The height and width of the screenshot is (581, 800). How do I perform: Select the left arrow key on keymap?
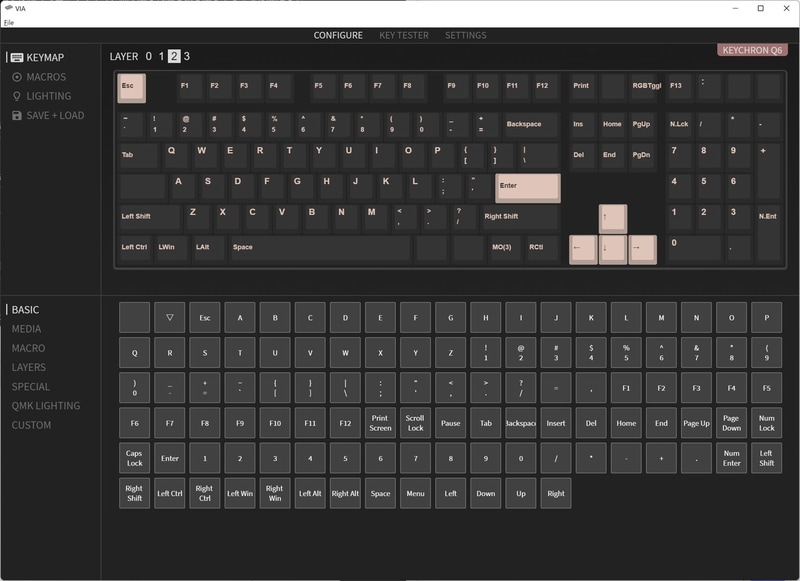pyautogui.click(x=583, y=249)
